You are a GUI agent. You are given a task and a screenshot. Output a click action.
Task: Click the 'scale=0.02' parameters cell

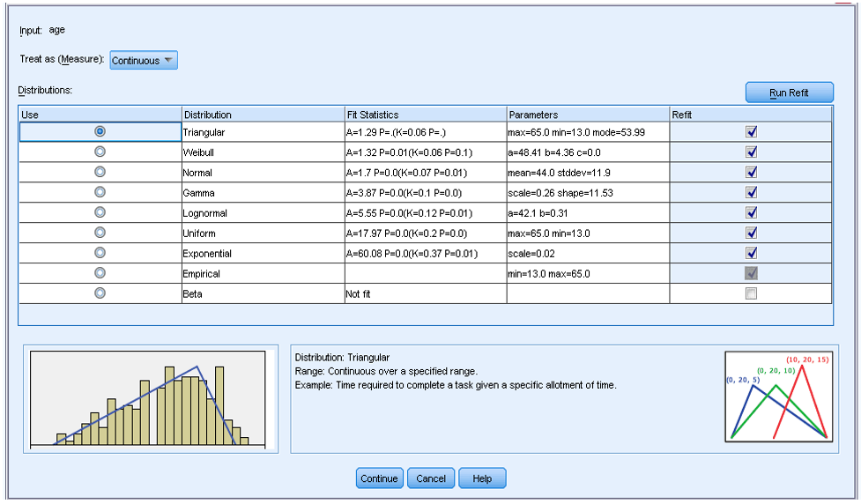pyautogui.click(x=588, y=254)
